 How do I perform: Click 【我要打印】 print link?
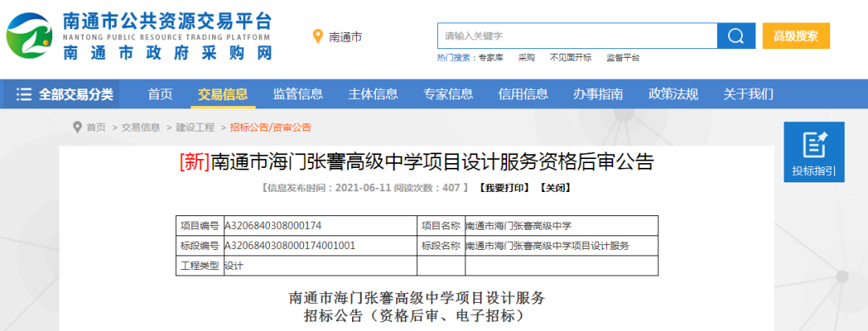[504, 188]
